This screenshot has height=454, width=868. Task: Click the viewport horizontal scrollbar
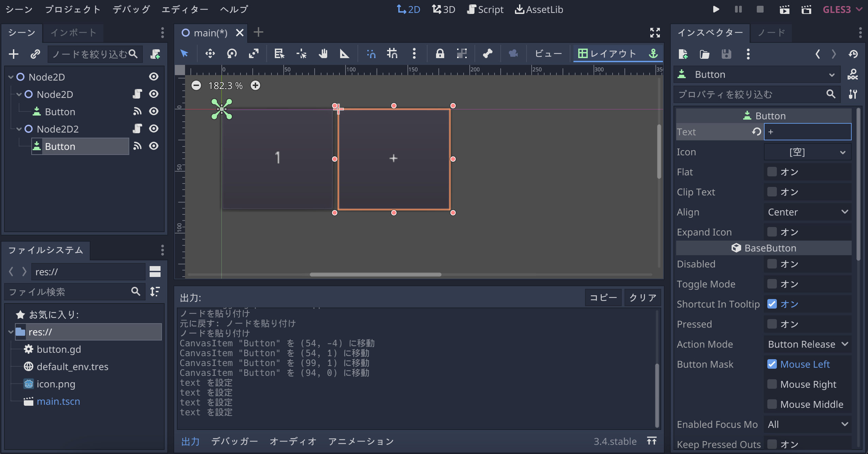375,275
